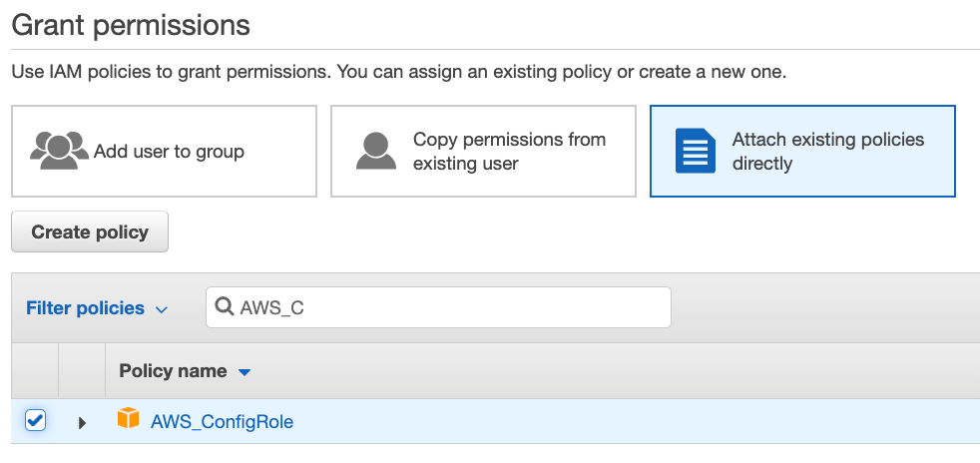Open the Filter policies chevron dropdown

[162, 309]
